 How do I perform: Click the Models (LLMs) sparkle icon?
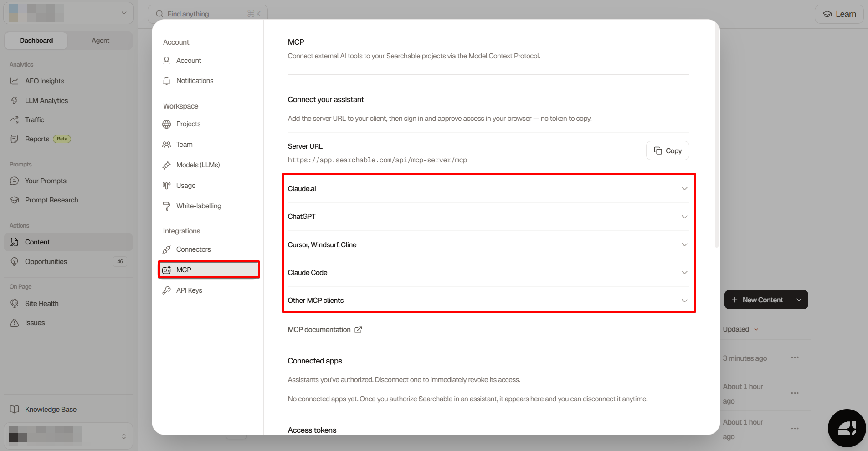pyautogui.click(x=167, y=165)
